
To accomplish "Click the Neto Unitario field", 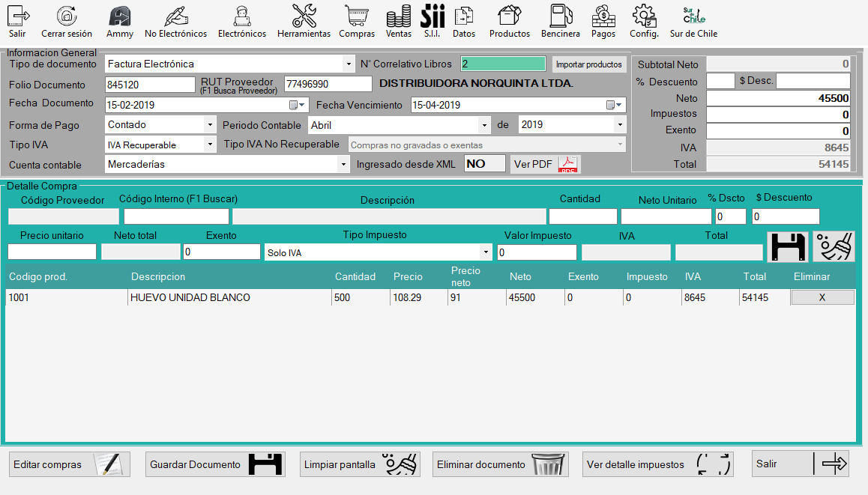I will (x=666, y=216).
